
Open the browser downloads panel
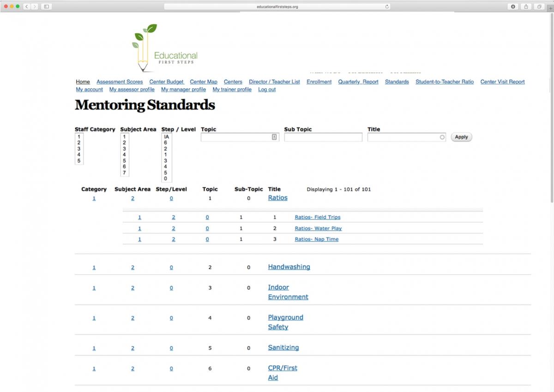[x=513, y=7]
